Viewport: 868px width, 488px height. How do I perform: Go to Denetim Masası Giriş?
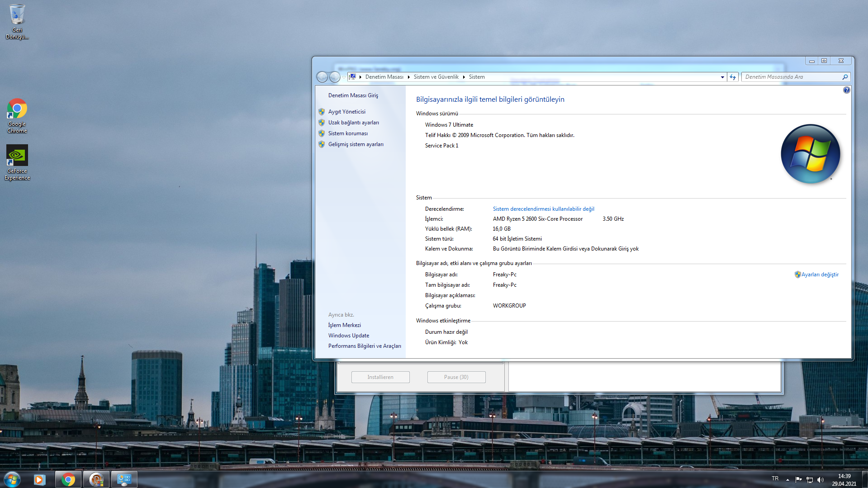353,95
